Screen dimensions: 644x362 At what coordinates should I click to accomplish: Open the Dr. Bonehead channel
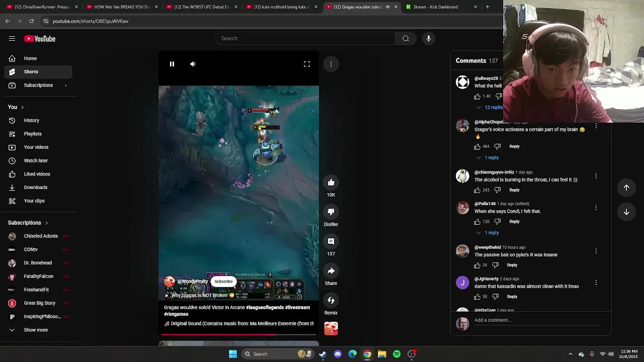click(x=38, y=263)
